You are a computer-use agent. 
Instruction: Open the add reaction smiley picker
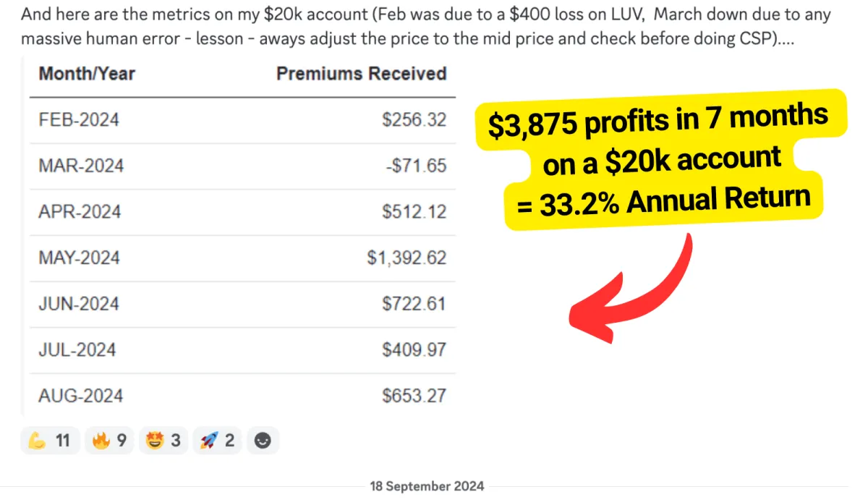263,440
